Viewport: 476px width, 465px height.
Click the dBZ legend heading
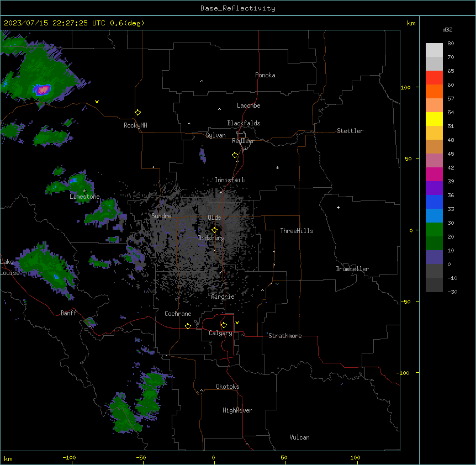pos(447,30)
